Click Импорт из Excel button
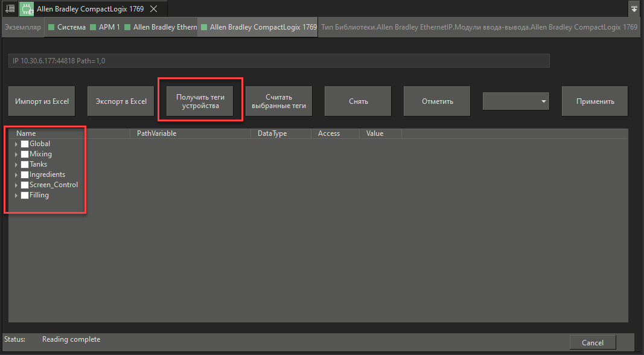 42,101
